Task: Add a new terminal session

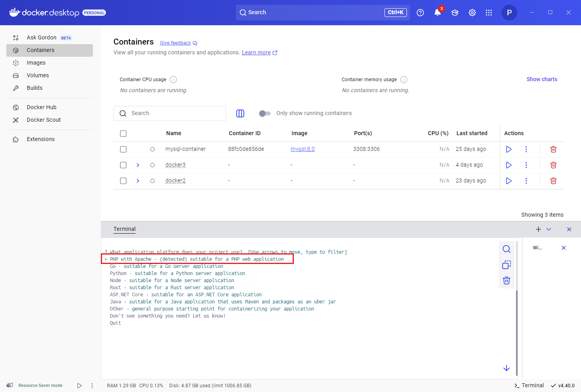Action: [538, 229]
